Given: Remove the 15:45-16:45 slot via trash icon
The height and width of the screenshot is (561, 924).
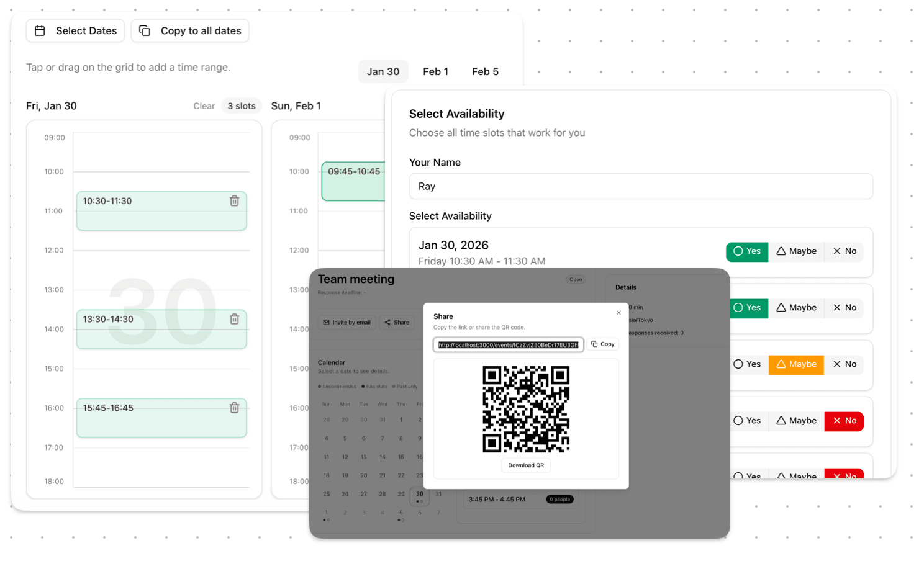Looking at the screenshot, I should (x=234, y=408).
